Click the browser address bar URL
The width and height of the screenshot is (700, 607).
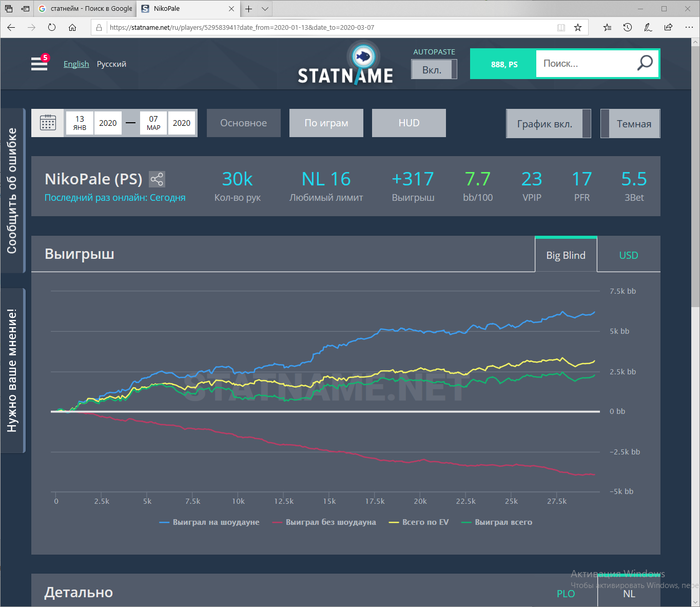tap(242, 27)
